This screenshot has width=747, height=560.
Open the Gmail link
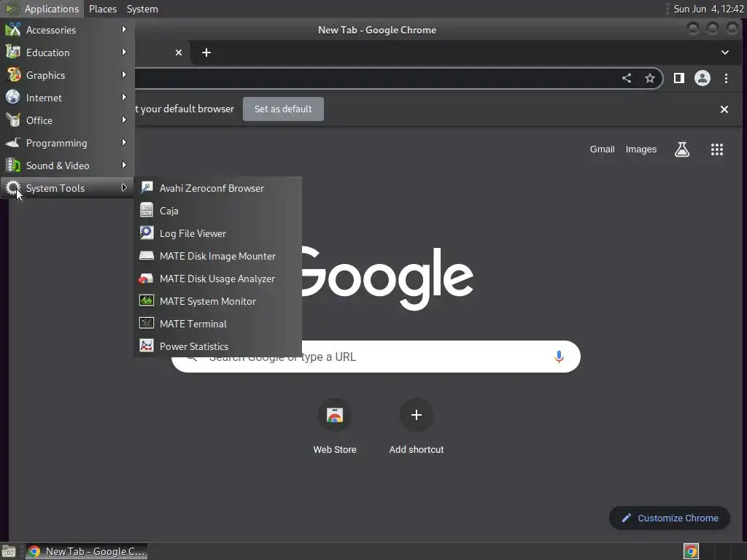602,149
